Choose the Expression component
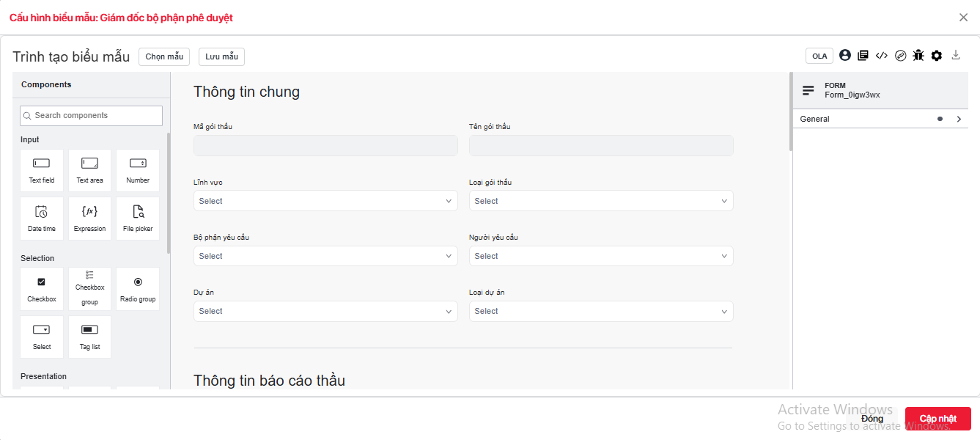The height and width of the screenshot is (440, 980). click(x=89, y=219)
